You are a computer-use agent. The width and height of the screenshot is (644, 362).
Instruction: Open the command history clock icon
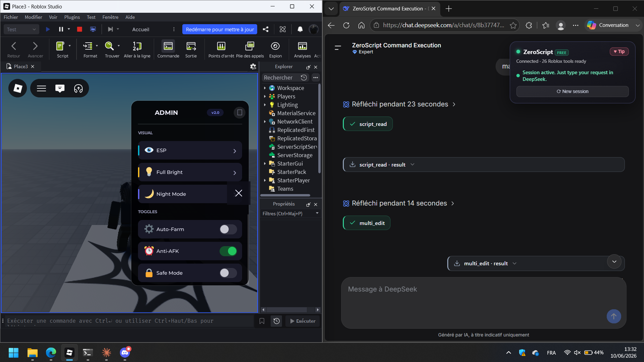tap(277, 321)
